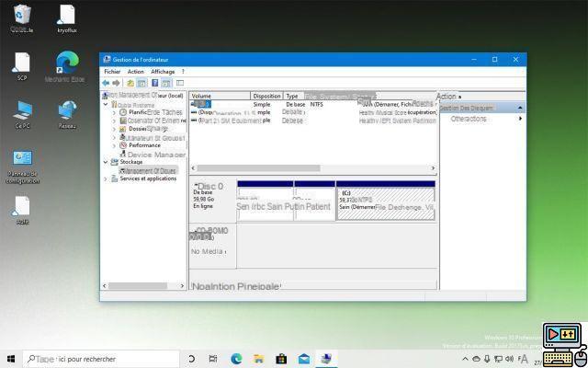The height and width of the screenshot is (368, 588).
Task: Open Microsoft Store from the taskbar
Action: tap(281, 359)
